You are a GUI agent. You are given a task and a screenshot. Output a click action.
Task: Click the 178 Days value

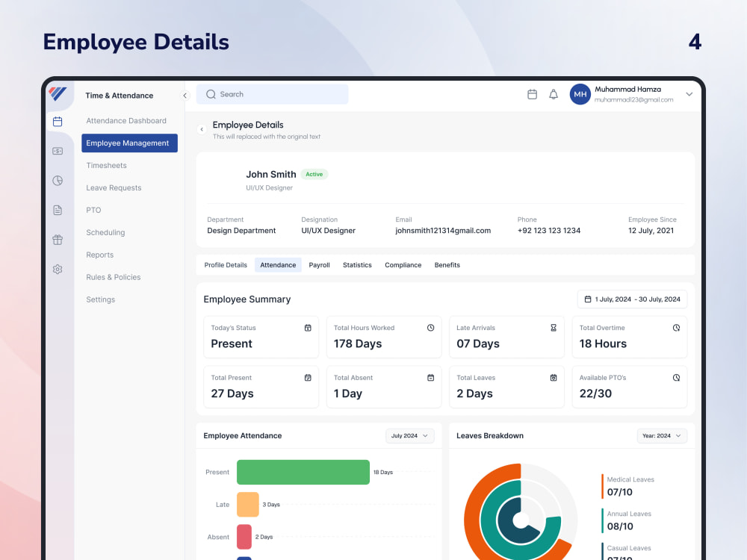[358, 343]
